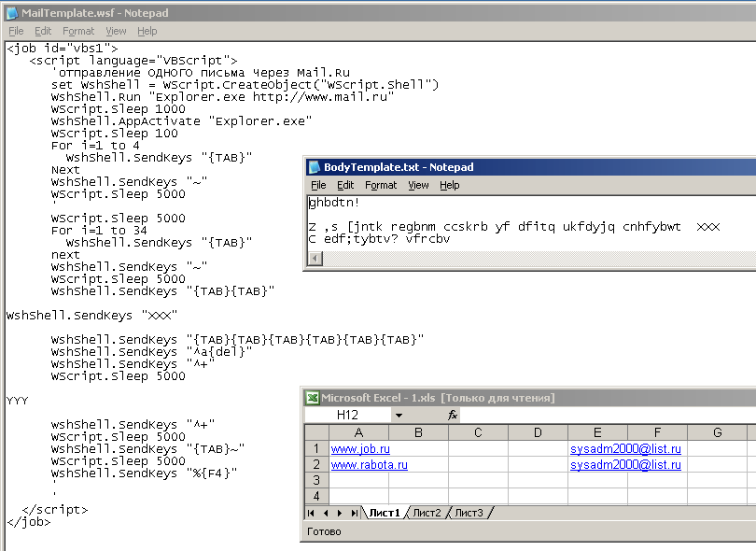The image size is (756, 551).
Task: Open File menu in BodyTemplate.txt Notepad
Action: [x=318, y=185]
